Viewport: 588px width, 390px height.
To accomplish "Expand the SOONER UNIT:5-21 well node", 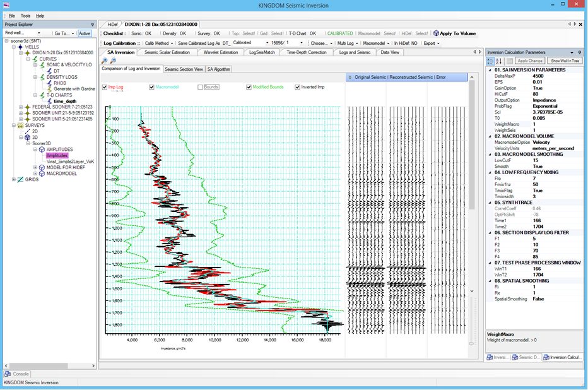I will [21, 119].
